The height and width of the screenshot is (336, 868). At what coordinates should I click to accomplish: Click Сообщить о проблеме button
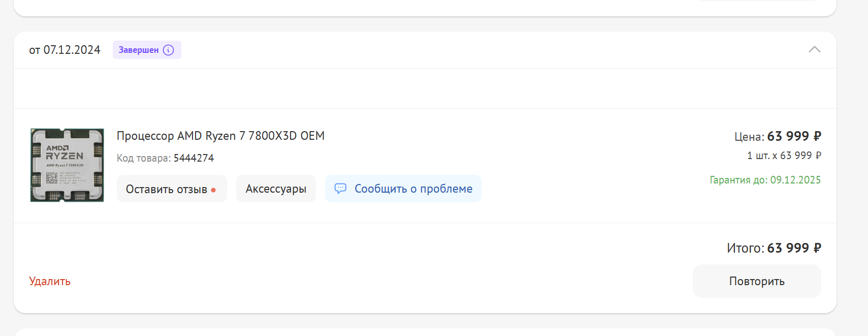[x=403, y=189]
